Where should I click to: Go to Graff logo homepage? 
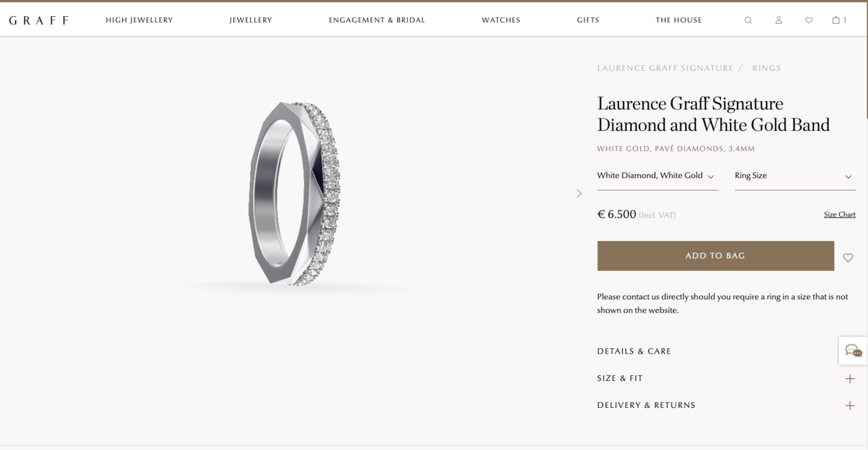click(x=39, y=20)
